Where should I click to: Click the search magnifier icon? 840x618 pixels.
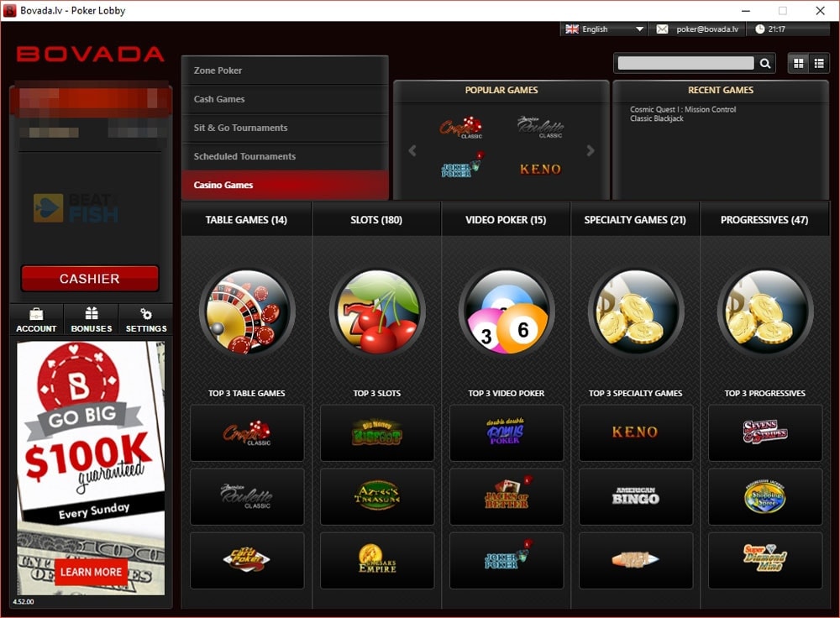(764, 63)
